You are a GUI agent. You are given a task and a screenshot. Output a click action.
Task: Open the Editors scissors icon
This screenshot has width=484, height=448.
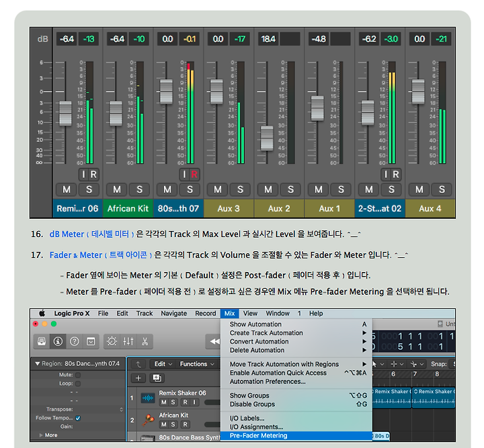[x=145, y=341]
